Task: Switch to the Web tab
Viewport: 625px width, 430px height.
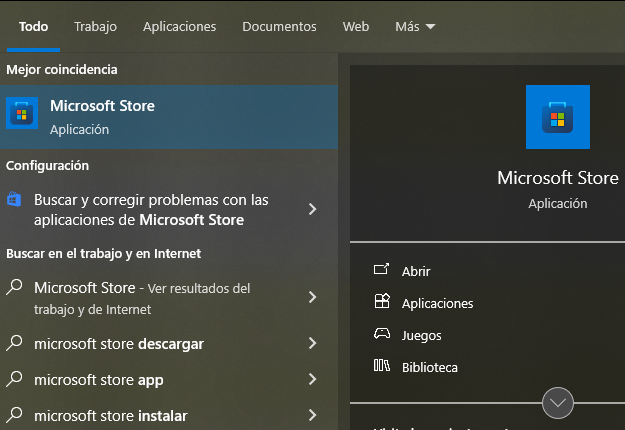Action: (356, 26)
